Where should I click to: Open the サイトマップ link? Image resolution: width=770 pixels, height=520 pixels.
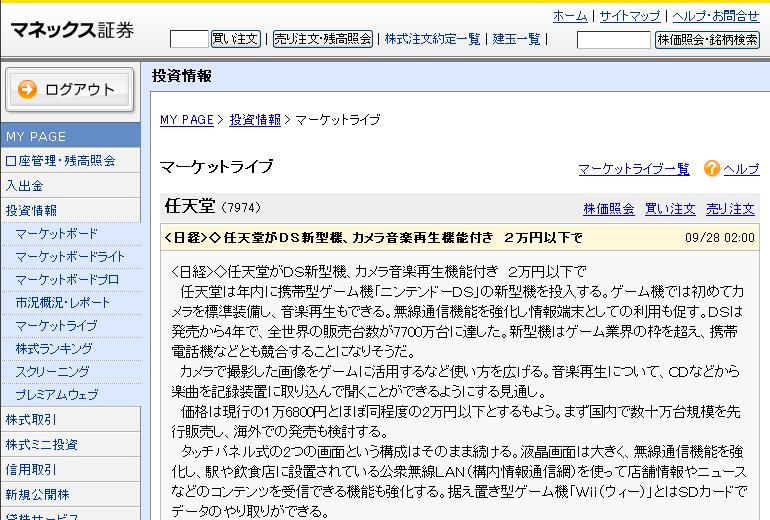pyautogui.click(x=630, y=16)
